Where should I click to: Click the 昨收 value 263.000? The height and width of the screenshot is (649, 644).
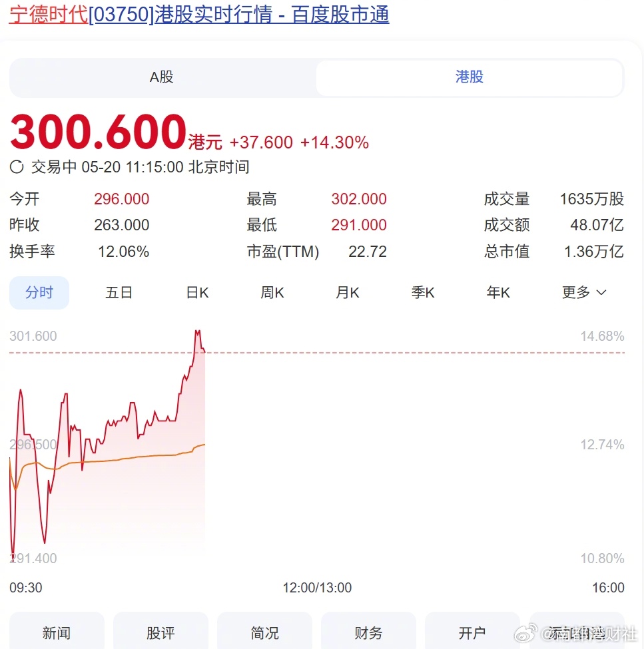(121, 225)
